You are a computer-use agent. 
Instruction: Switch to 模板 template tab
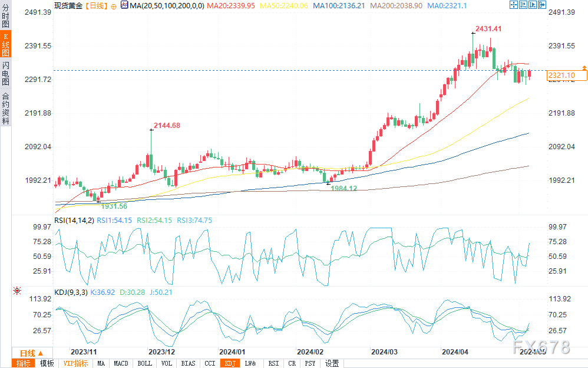(47, 363)
